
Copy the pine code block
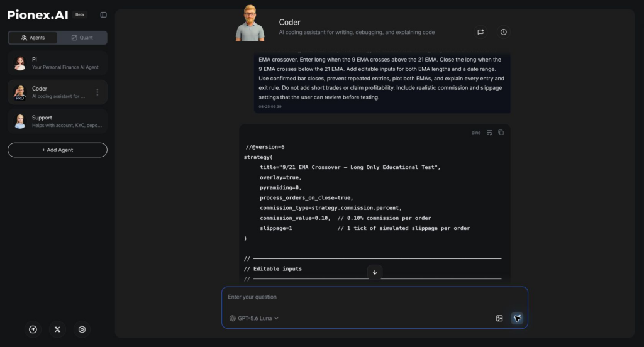pyautogui.click(x=501, y=133)
